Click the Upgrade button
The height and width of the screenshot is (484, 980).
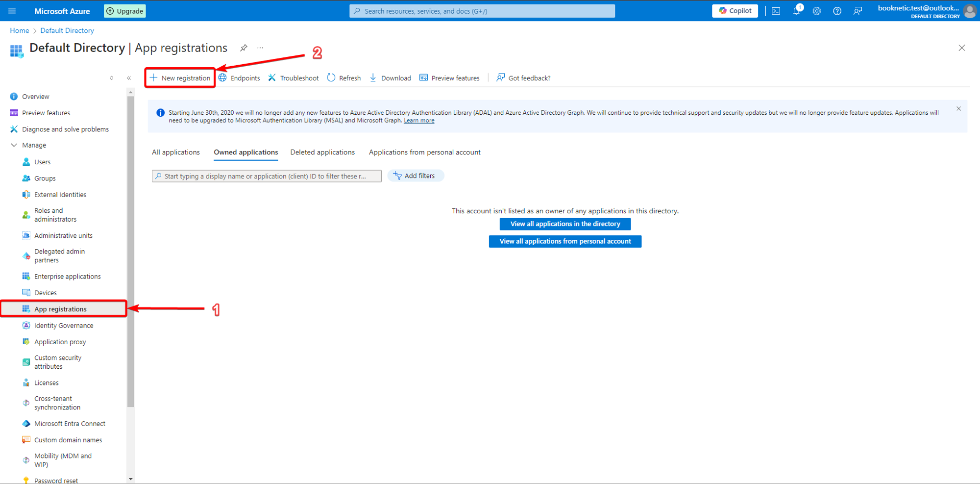(x=125, y=11)
